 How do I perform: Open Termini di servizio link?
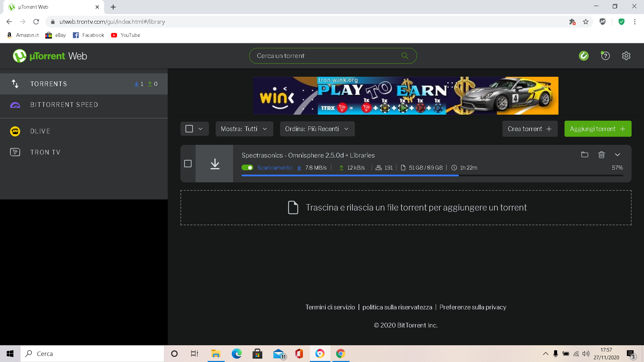(x=330, y=307)
